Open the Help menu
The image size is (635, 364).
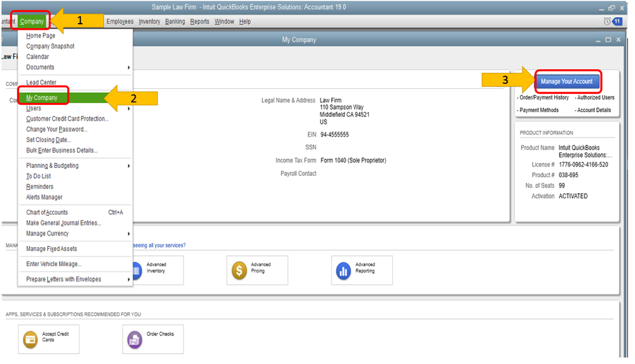click(x=245, y=22)
